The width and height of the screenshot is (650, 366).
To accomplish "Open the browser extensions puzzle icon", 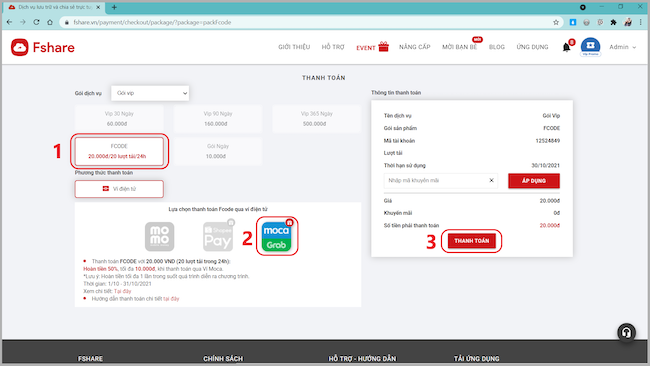I will 614,22.
